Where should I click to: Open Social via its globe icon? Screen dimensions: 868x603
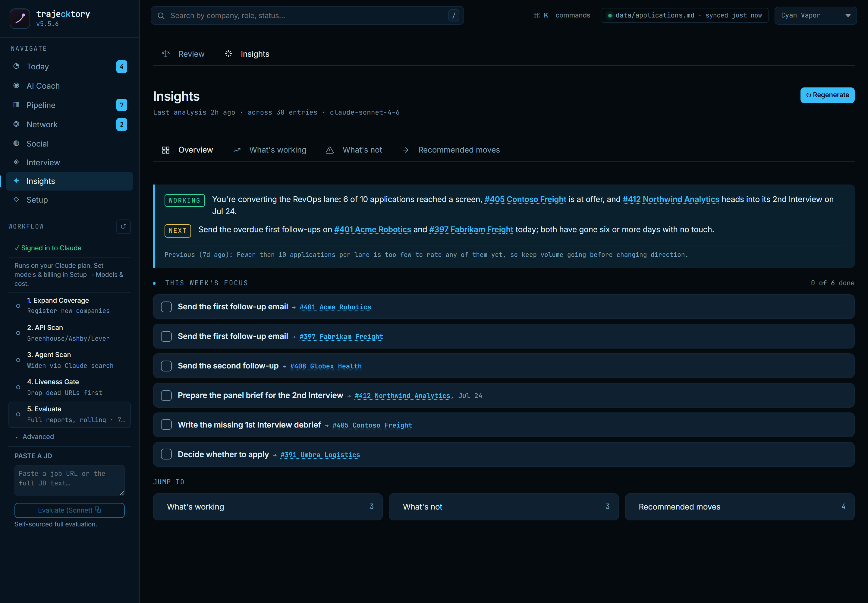[16, 143]
